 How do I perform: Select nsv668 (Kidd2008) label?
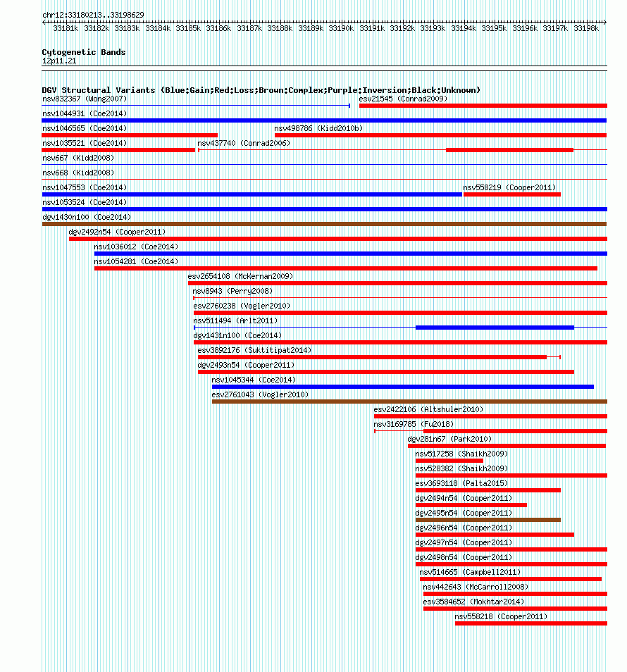point(78,173)
